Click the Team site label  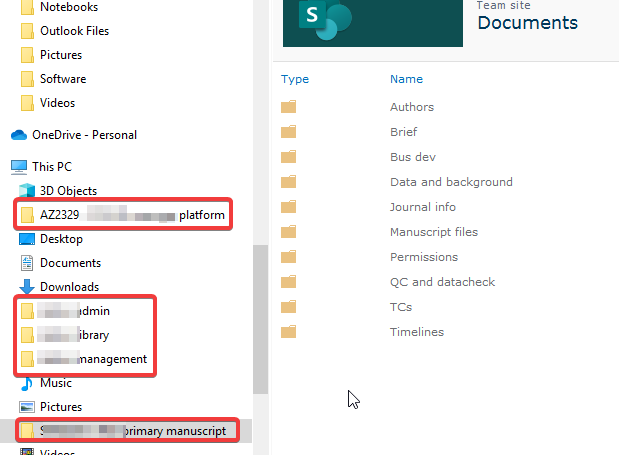click(x=503, y=5)
